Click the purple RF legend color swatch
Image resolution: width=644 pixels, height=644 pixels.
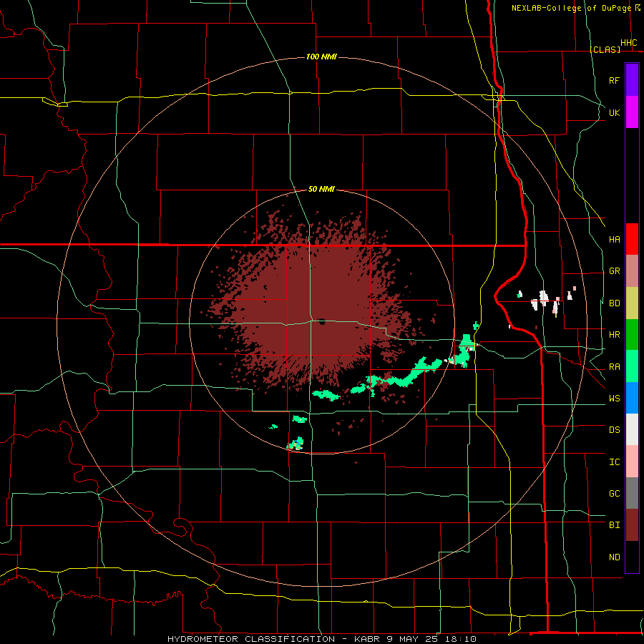click(x=632, y=80)
